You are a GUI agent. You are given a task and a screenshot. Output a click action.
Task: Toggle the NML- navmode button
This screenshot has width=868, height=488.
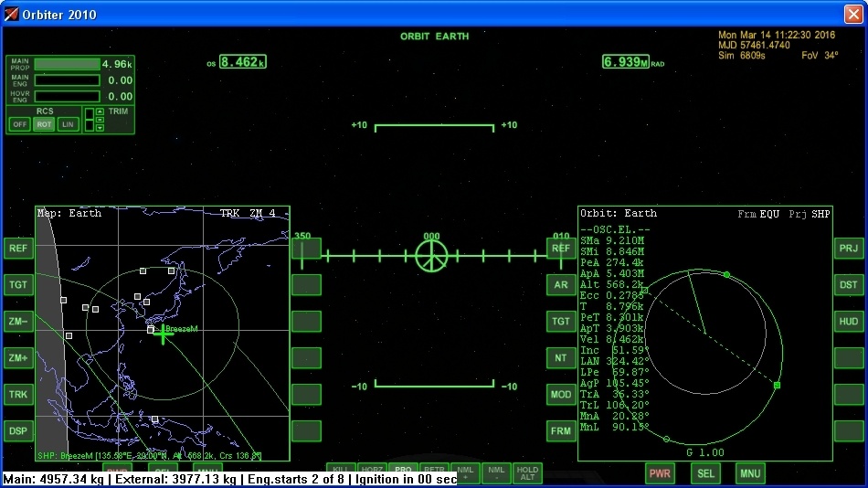[x=496, y=472]
